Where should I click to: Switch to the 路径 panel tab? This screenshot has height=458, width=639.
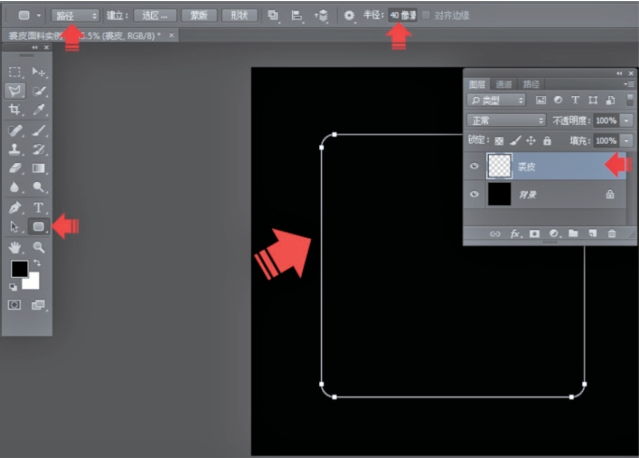tap(531, 84)
